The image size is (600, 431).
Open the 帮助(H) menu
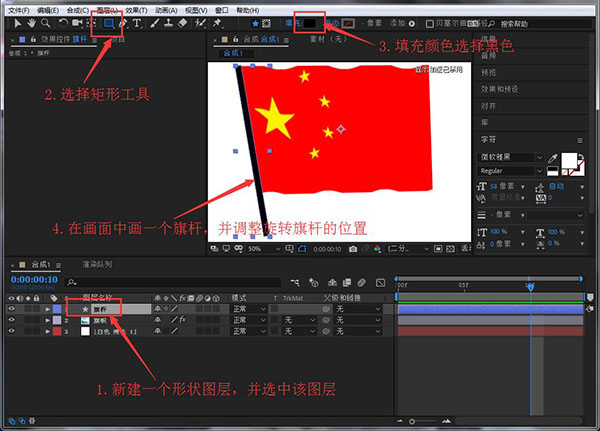pos(248,10)
